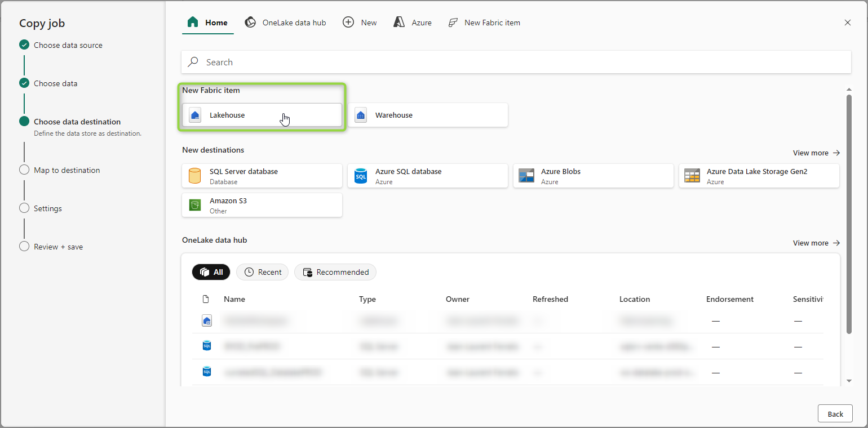Click the Settings step label
This screenshot has width=868, height=428.
(x=48, y=208)
